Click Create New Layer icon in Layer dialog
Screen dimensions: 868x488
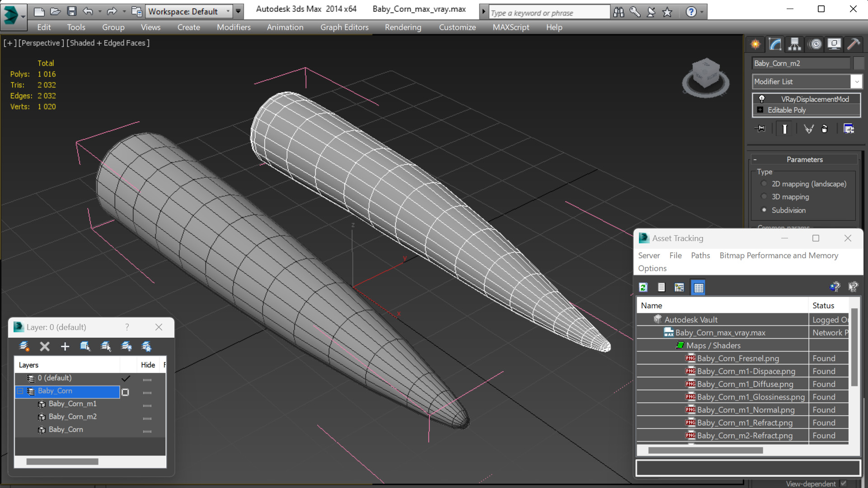[x=24, y=346]
